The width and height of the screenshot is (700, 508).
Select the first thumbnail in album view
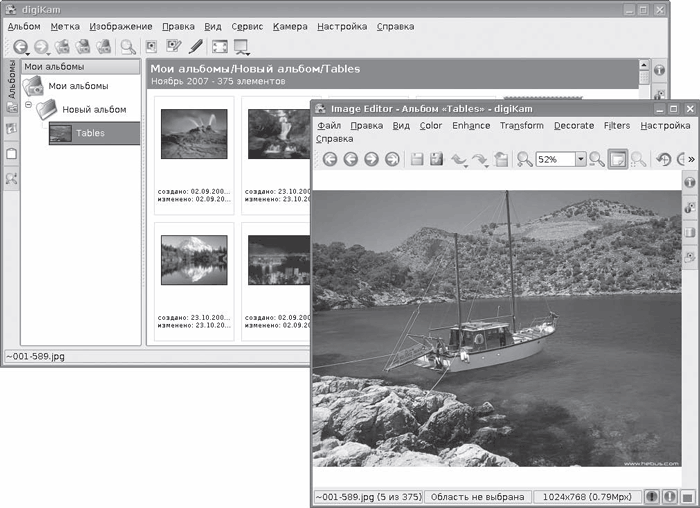pyautogui.click(x=193, y=135)
